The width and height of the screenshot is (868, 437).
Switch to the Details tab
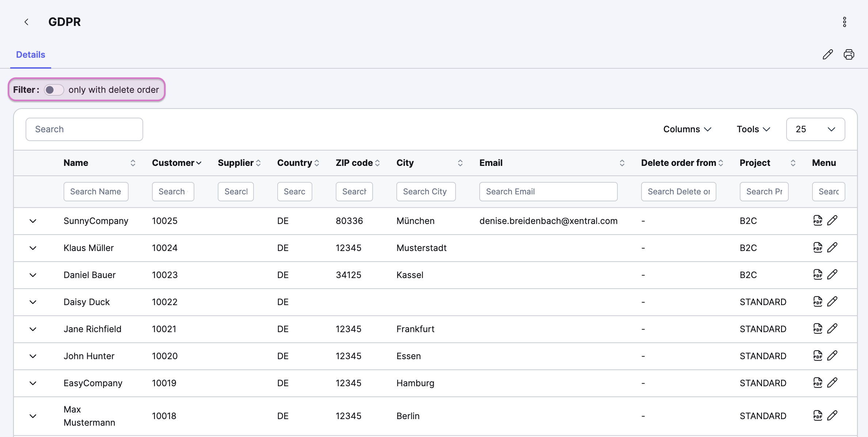[31, 55]
